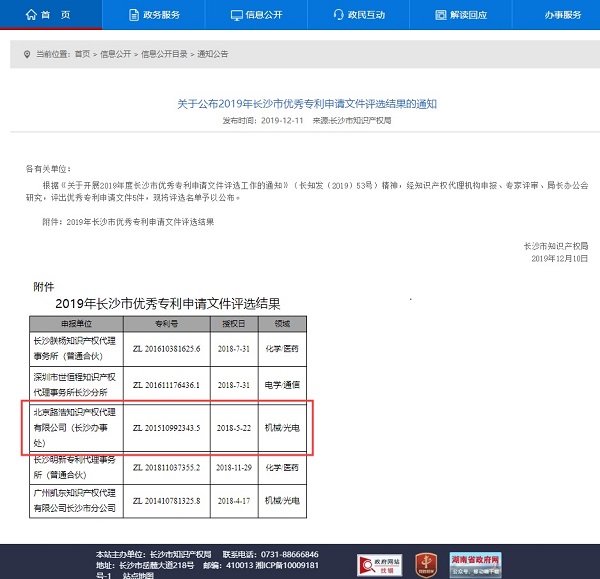The image size is (600, 579).
Task: Click the 申报单位 column header
Action: tap(77, 324)
